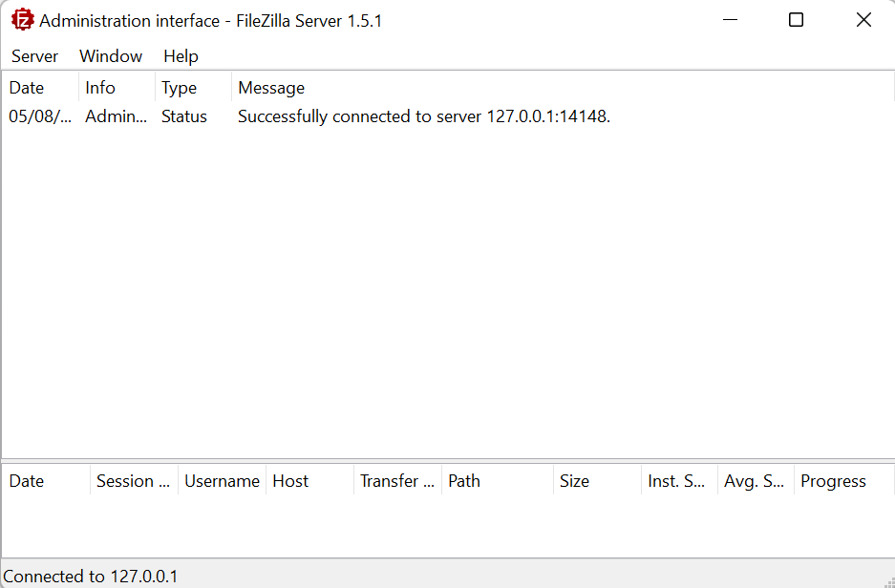This screenshot has height=588, width=895.
Task: Open the Window menu
Action: click(x=111, y=56)
